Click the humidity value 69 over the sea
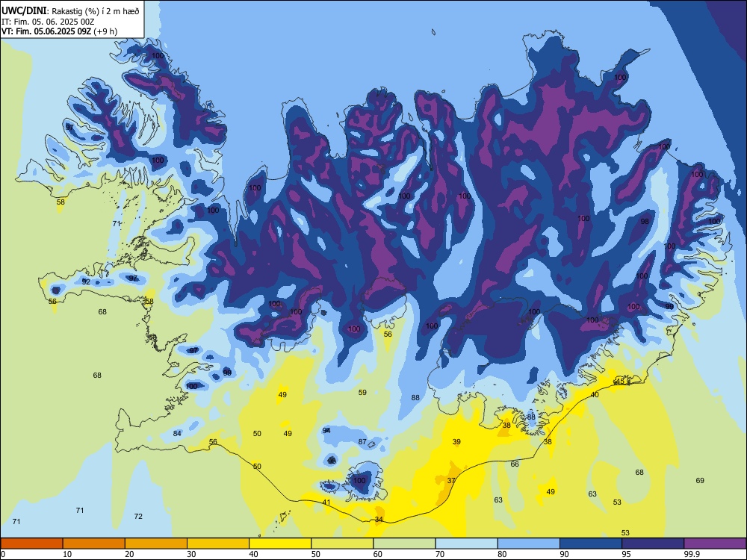 [x=700, y=480]
